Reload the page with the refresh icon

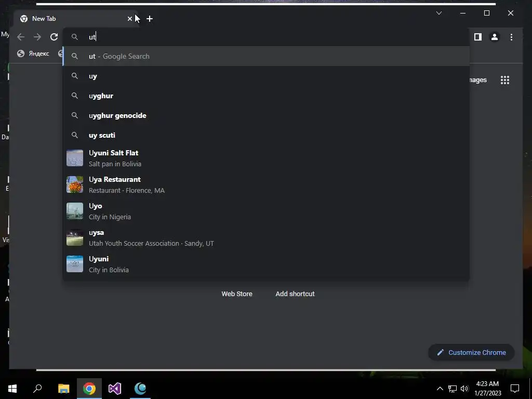pos(54,37)
